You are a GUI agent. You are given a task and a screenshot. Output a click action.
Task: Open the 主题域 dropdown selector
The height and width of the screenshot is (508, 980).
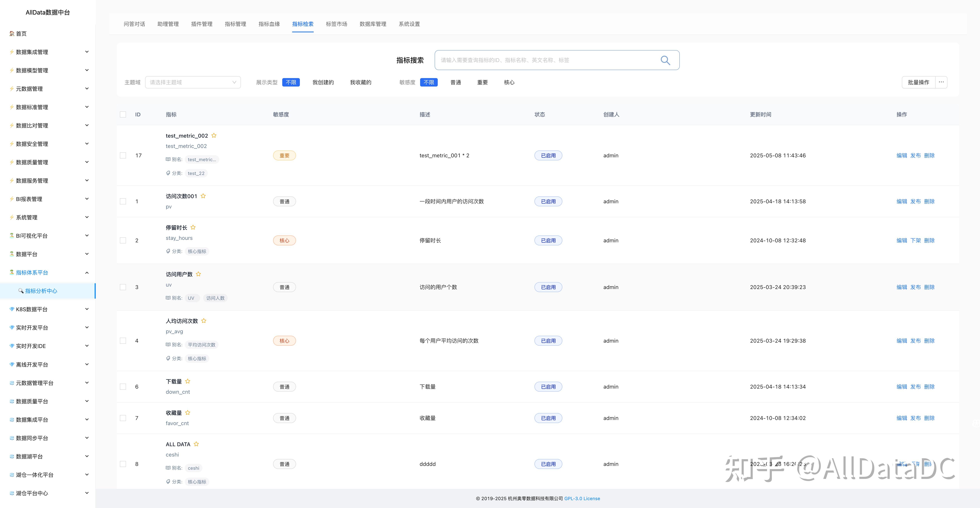pos(192,82)
